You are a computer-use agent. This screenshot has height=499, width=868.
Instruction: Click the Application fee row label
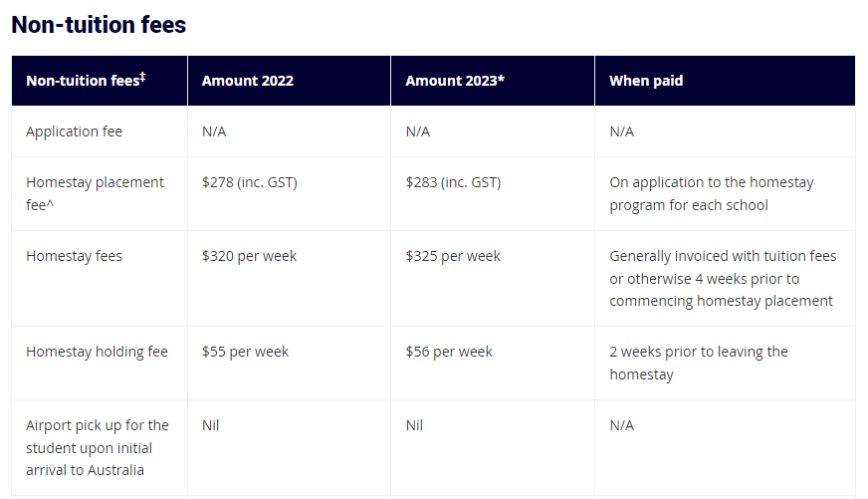(75, 131)
